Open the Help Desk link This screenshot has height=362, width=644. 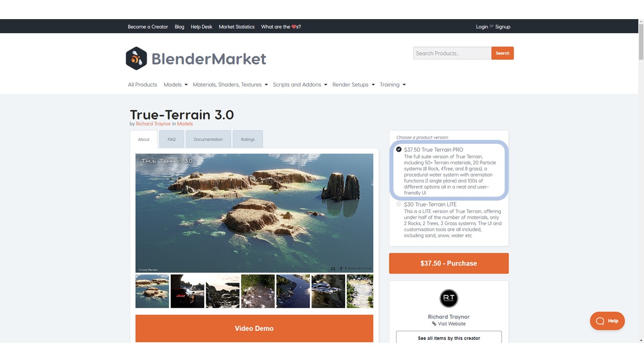click(201, 27)
